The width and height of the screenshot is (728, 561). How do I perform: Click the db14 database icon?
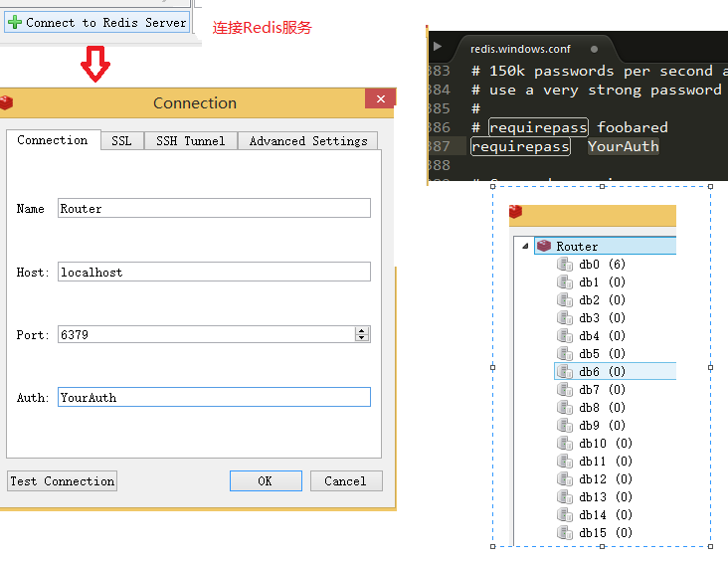(x=565, y=515)
